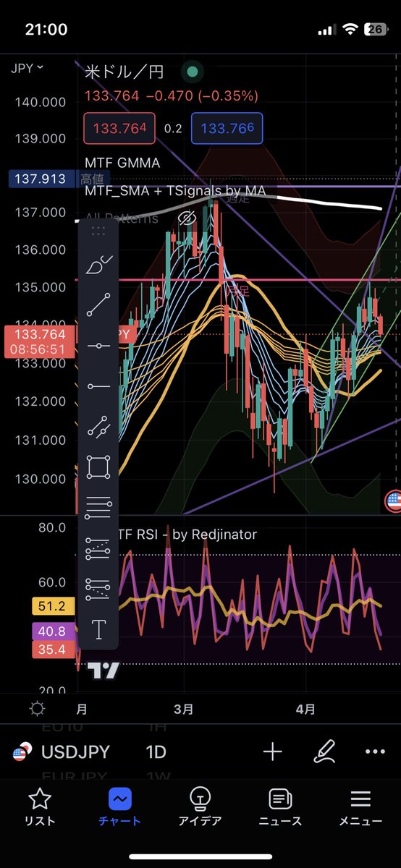401x868 pixels.
Task: Tap the TradingView logo watermark
Action: (x=104, y=671)
